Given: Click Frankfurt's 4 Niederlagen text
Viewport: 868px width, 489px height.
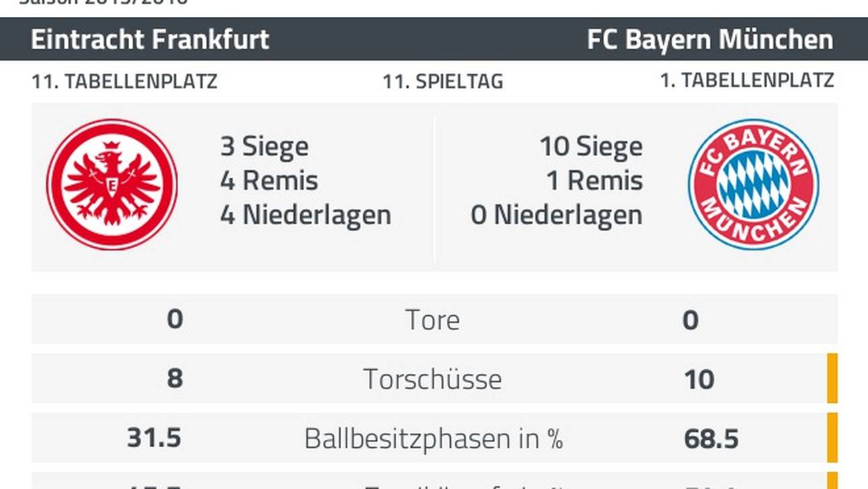Looking at the screenshot, I should click(305, 216).
